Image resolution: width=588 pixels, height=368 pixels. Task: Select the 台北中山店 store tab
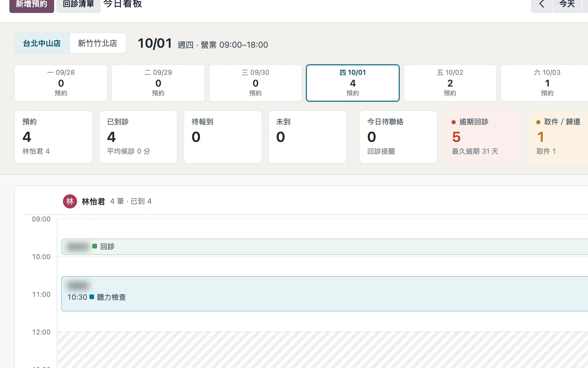coord(42,43)
